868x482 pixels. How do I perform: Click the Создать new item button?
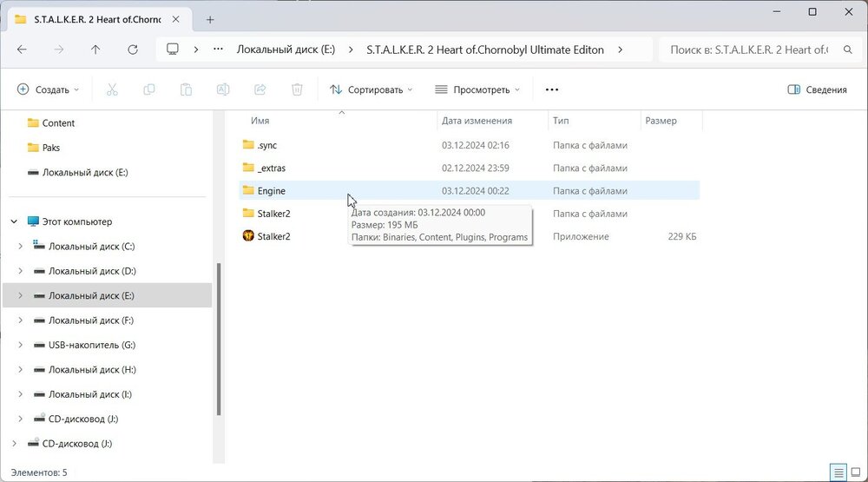click(x=49, y=89)
